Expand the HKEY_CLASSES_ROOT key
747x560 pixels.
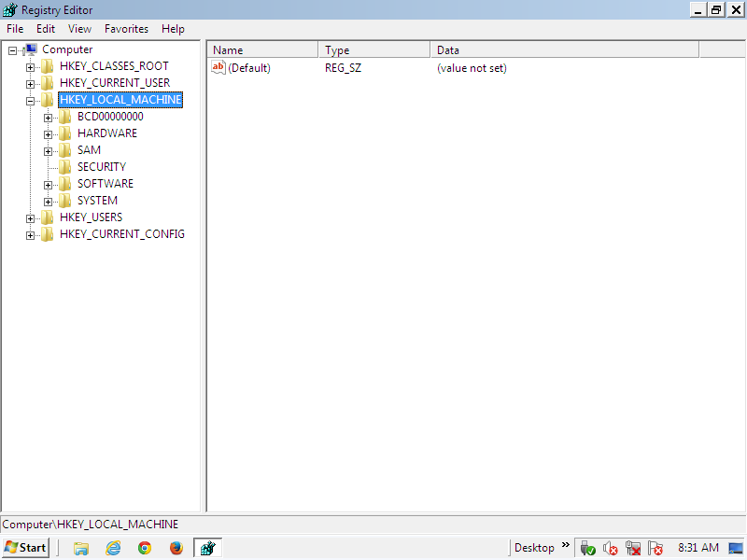coord(31,67)
